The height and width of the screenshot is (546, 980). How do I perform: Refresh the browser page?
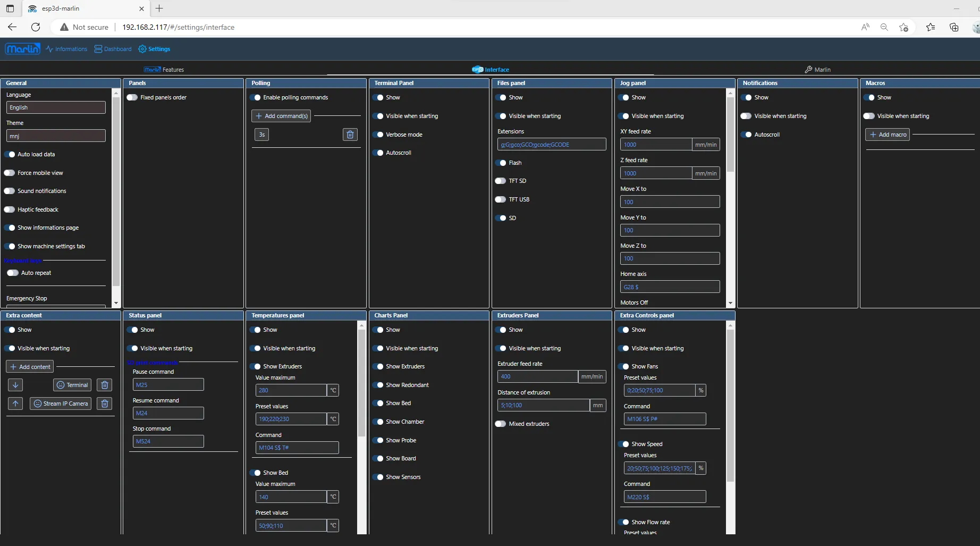pos(36,27)
